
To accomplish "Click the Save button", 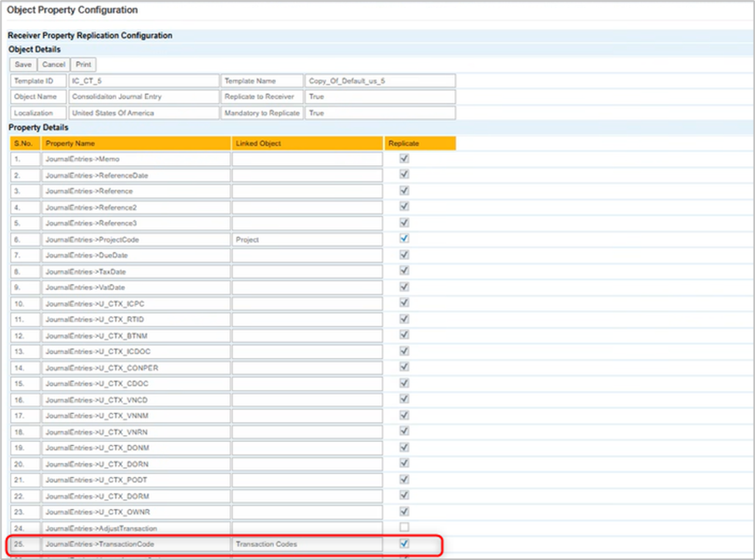I will click(x=23, y=65).
